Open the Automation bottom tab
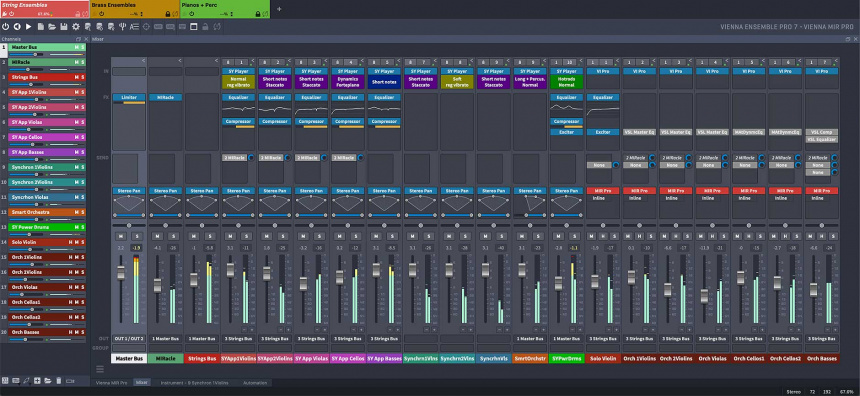The image size is (860, 396). [x=255, y=383]
